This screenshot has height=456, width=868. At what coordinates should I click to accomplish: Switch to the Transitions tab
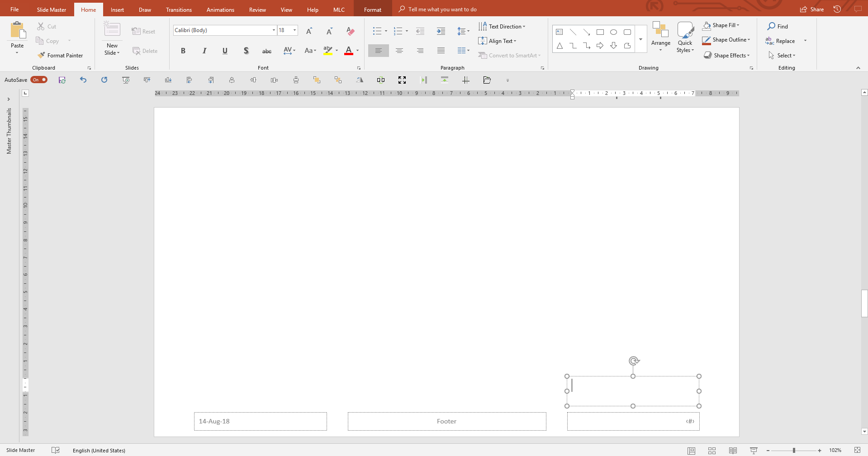pos(179,9)
